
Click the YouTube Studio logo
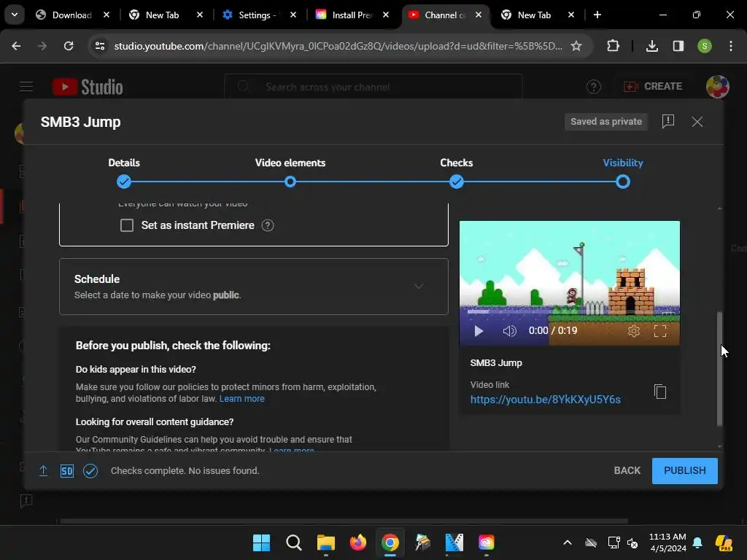point(88,87)
